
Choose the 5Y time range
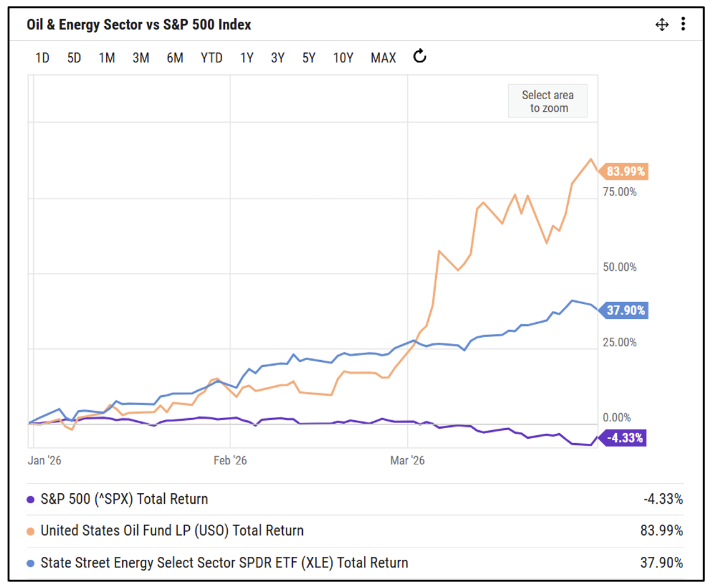pyautogui.click(x=308, y=58)
